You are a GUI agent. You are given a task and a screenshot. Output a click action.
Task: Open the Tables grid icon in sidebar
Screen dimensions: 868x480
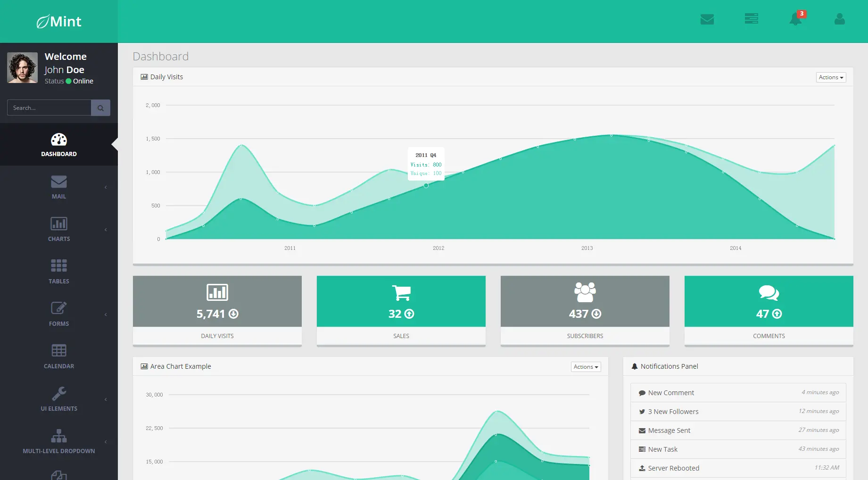[59, 265]
